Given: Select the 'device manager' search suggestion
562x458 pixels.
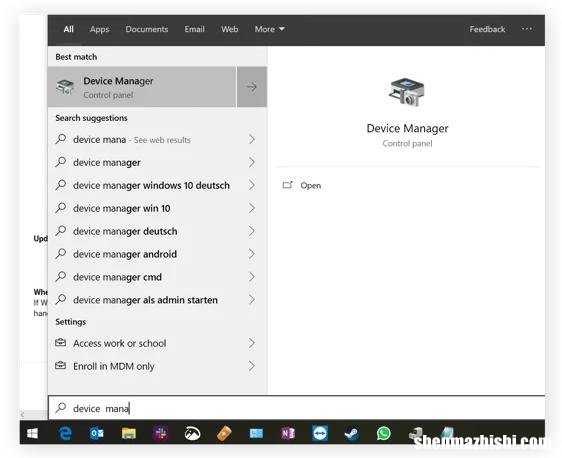Looking at the screenshot, I should pyautogui.click(x=157, y=162).
